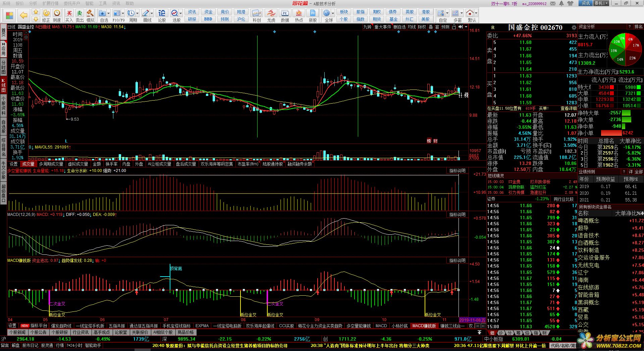Open the 分析 menu
This screenshot has height=351, width=644.
tap(33, 3)
